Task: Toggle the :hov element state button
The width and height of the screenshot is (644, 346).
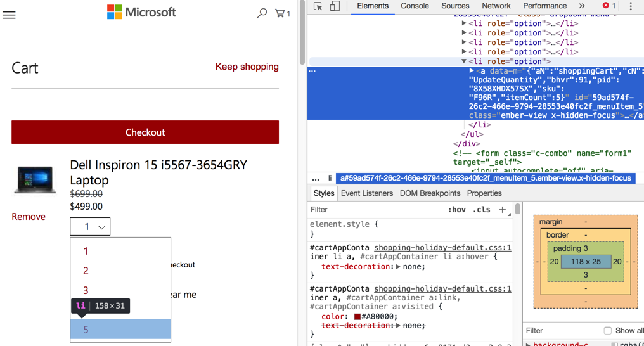Action: tap(457, 210)
